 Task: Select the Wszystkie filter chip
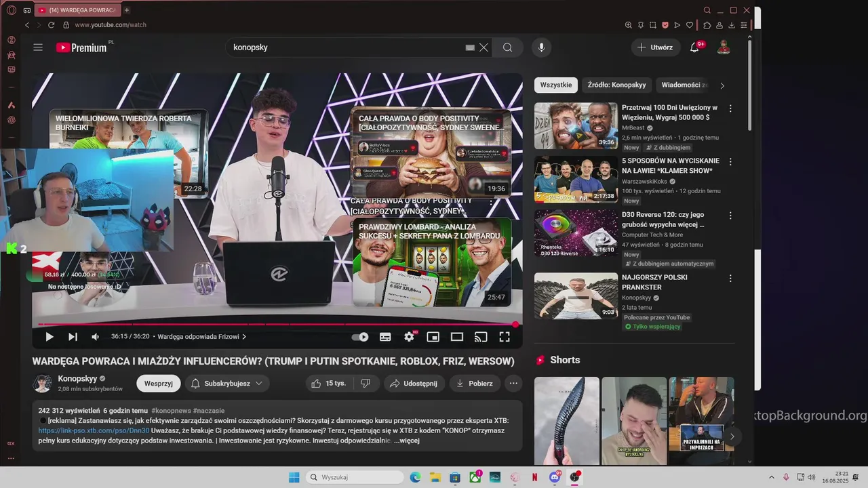(555, 85)
